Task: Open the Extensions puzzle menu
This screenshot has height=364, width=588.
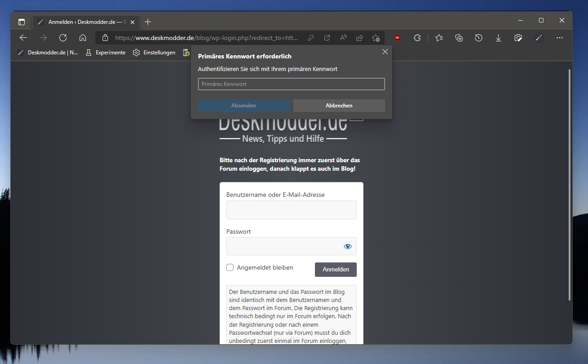Action: (417, 38)
